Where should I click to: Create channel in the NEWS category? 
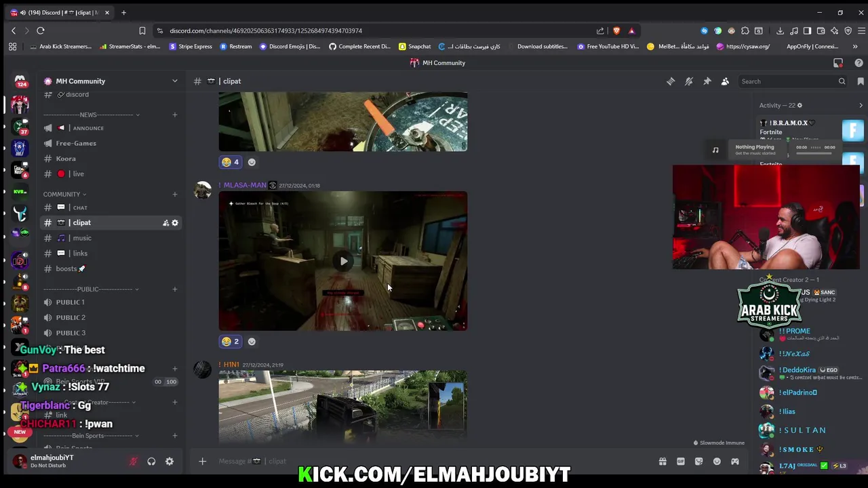click(x=174, y=115)
